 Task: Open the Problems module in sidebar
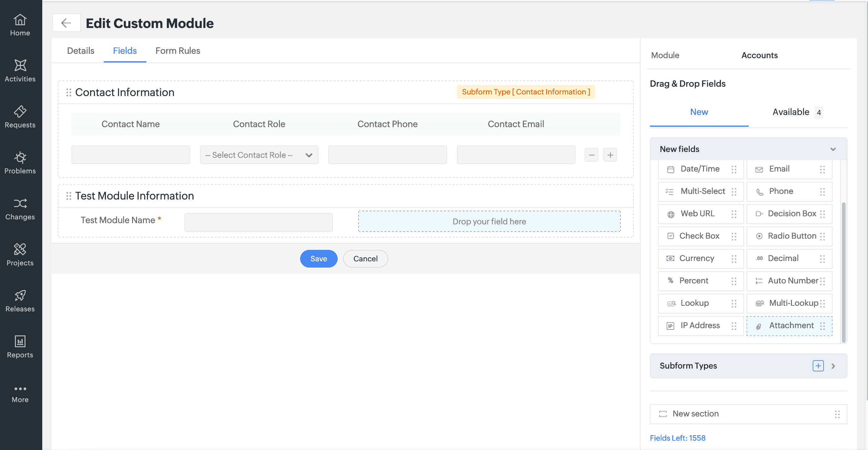tap(20, 163)
